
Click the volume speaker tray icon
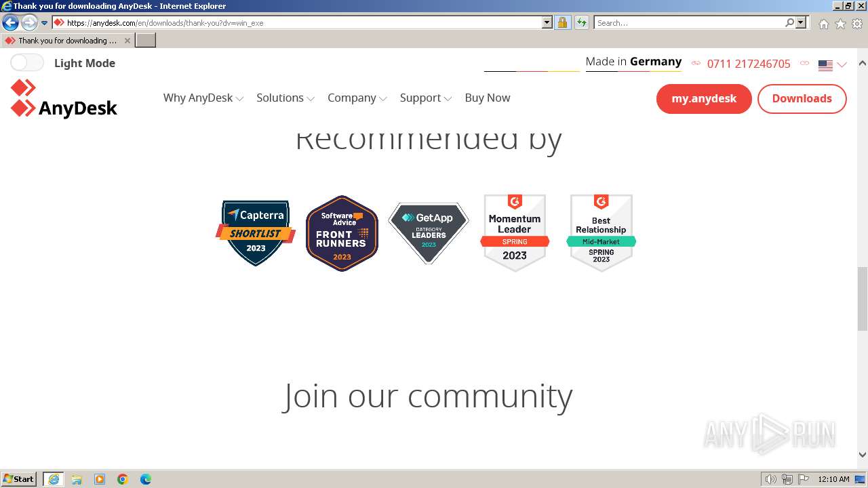[771, 479]
